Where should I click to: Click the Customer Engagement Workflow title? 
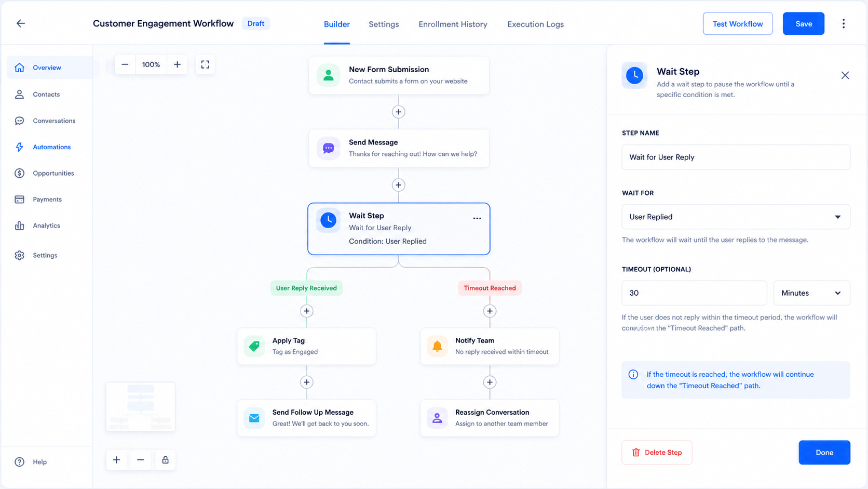pyautogui.click(x=163, y=23)
